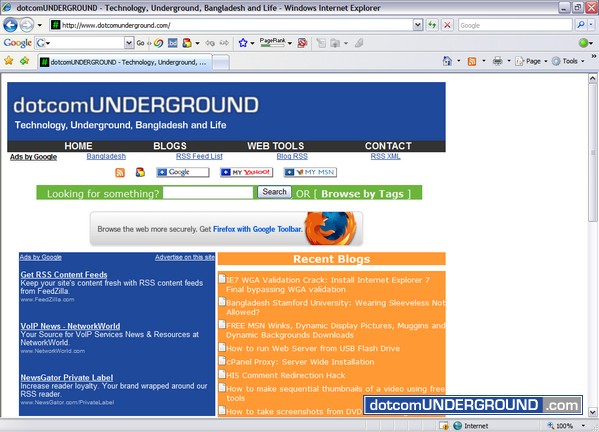599x432 pixels.
Task: Click the page zoom level 100% control
Action: pos(566,426)
